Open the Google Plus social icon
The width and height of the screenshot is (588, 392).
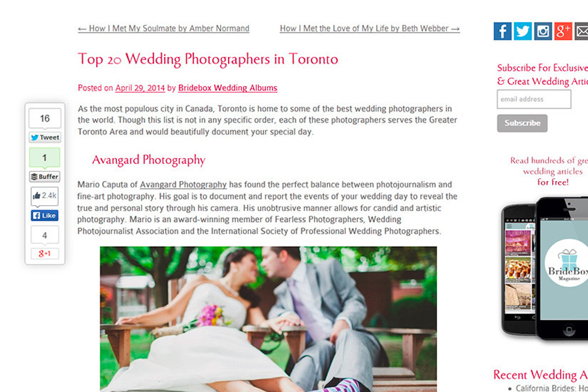click(x=563, y=31)
